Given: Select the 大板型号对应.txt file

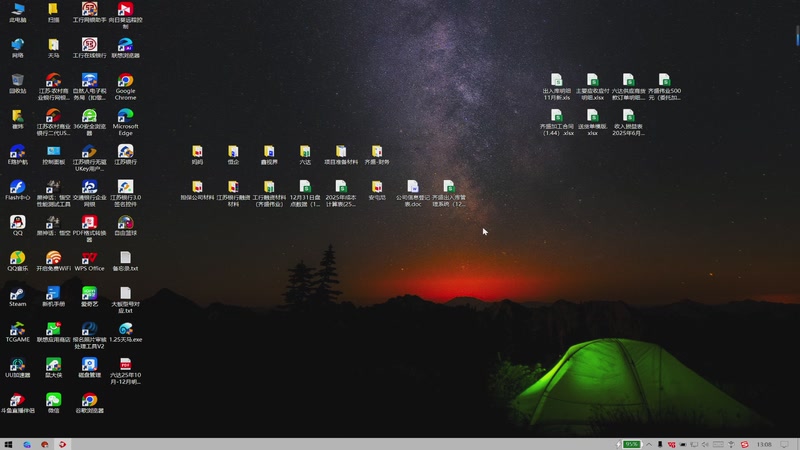Looking at the screenshot, I should pyautogui.click(x=125, y=299).
